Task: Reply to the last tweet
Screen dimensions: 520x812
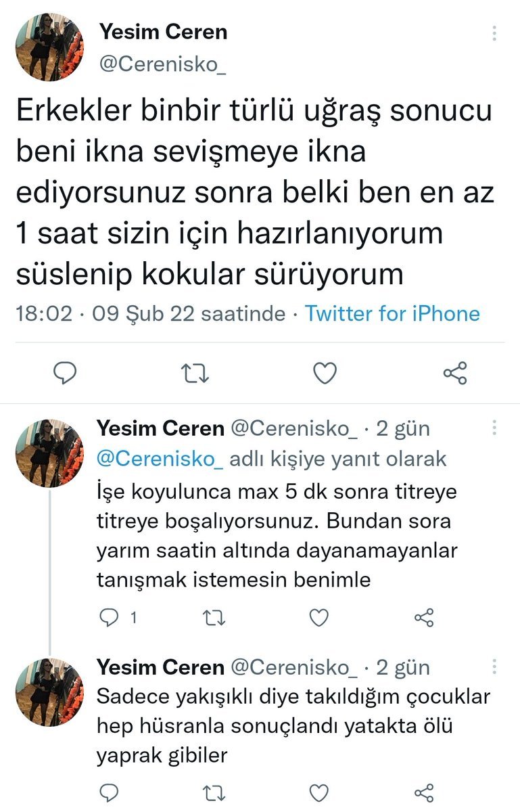Action: tap(110, 792)
